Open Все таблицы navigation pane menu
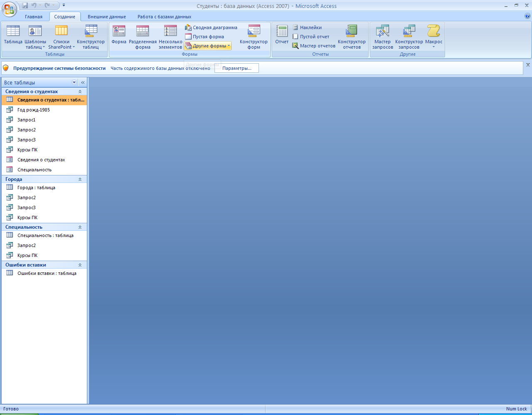Viewport: 532px width, 415px height. pos(74,82)
